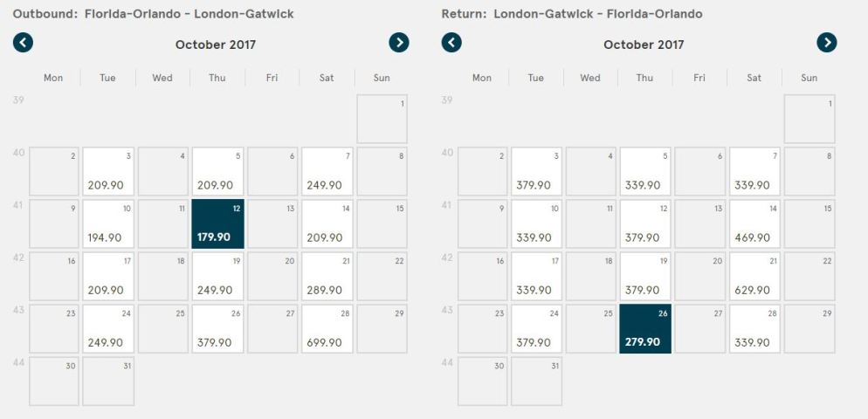Go to previous month in Outbound calendar
Image resolution: width=868 pixels, height=419 pixels.
coord(23,43)
